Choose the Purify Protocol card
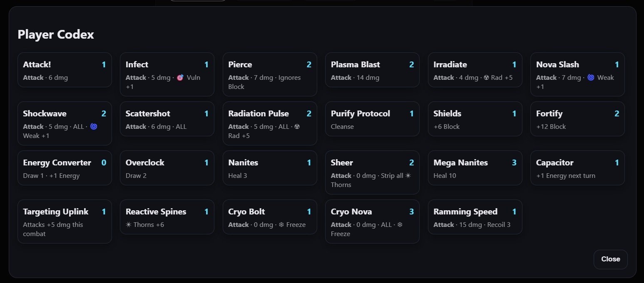Image resolution: width=644 pixels, height=283 pixels. (x=372, y=119)
